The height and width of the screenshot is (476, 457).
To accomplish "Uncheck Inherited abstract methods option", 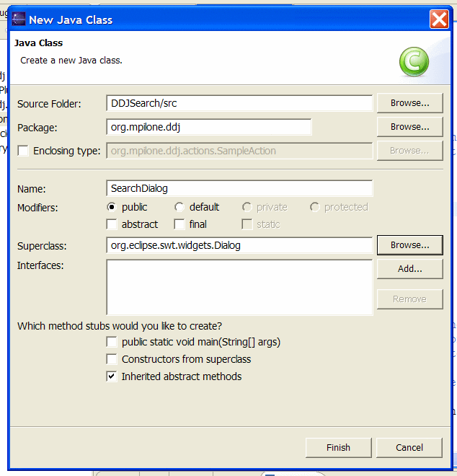I will [112, 376].
